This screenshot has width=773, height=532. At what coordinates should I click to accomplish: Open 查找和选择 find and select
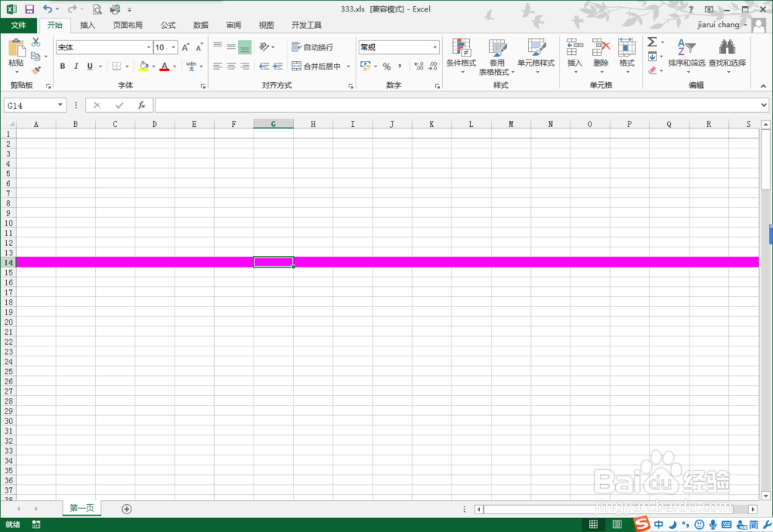point(727,56)
